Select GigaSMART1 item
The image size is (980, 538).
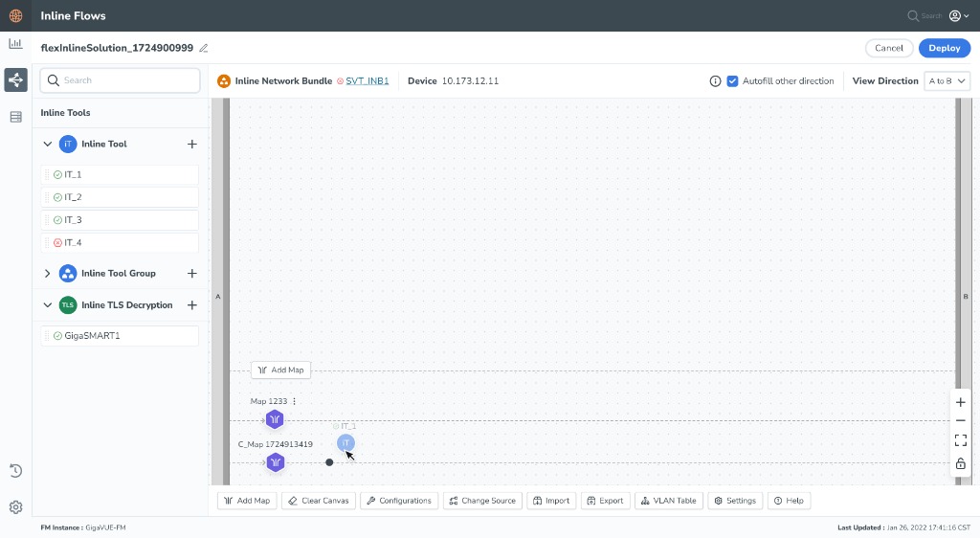(x=120, y=336)
